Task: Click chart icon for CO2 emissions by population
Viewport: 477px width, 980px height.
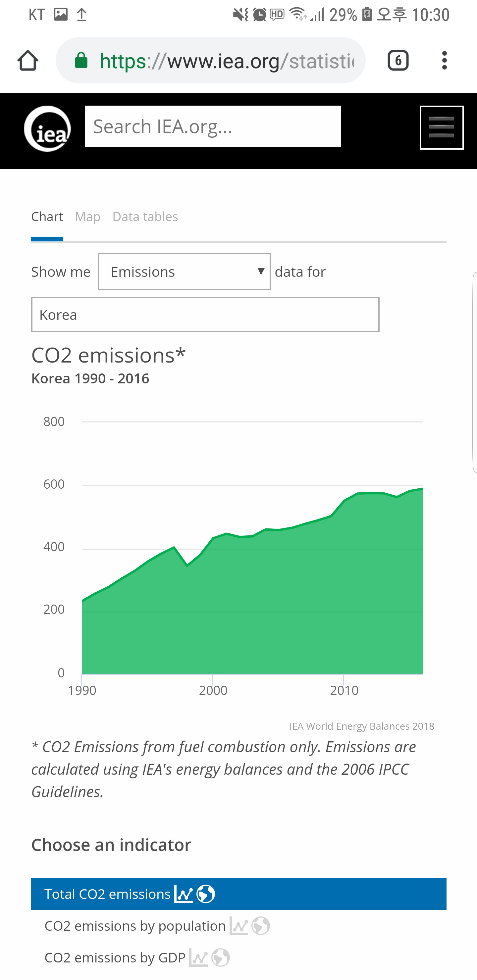Action: pos(239,926)
